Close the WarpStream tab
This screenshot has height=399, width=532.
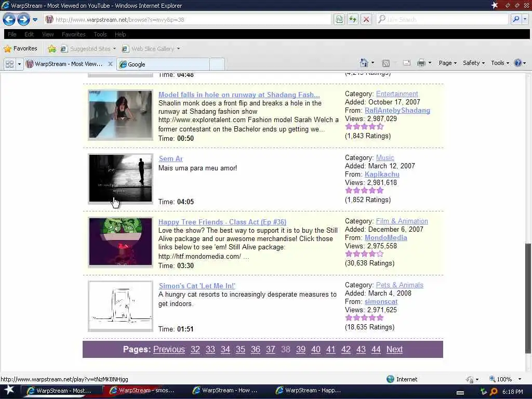point(110,64)
